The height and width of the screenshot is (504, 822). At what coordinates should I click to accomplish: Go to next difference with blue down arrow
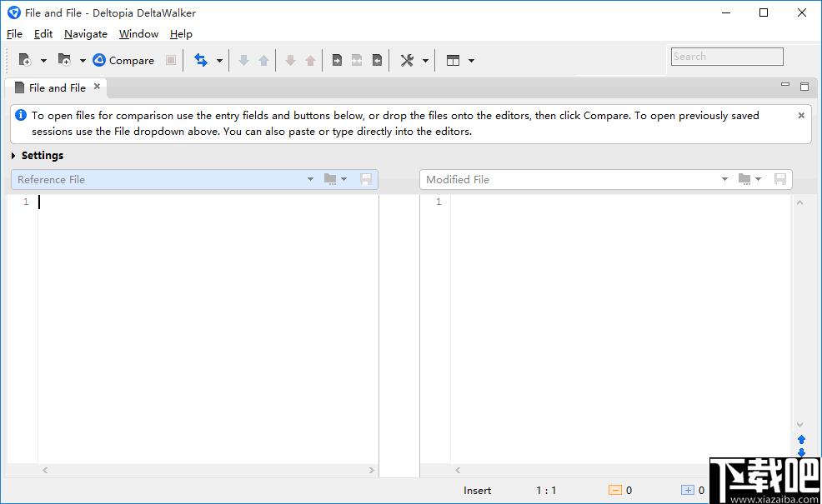(243, 60)
